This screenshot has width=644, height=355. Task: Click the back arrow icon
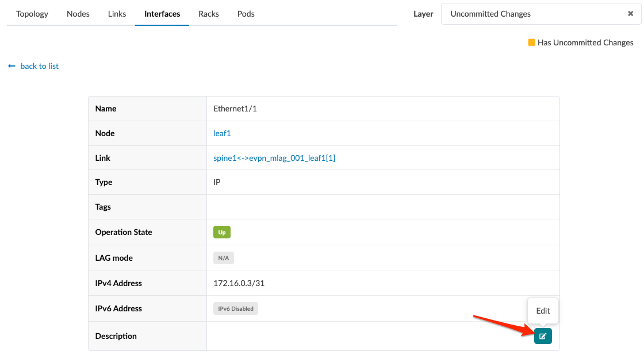coord(11,66)
